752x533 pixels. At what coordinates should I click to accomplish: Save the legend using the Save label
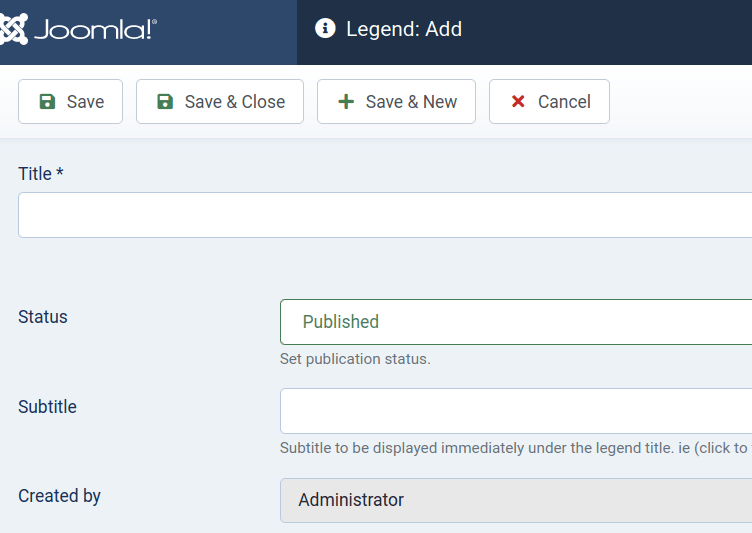pyautogui.click(x=85, y=102)
